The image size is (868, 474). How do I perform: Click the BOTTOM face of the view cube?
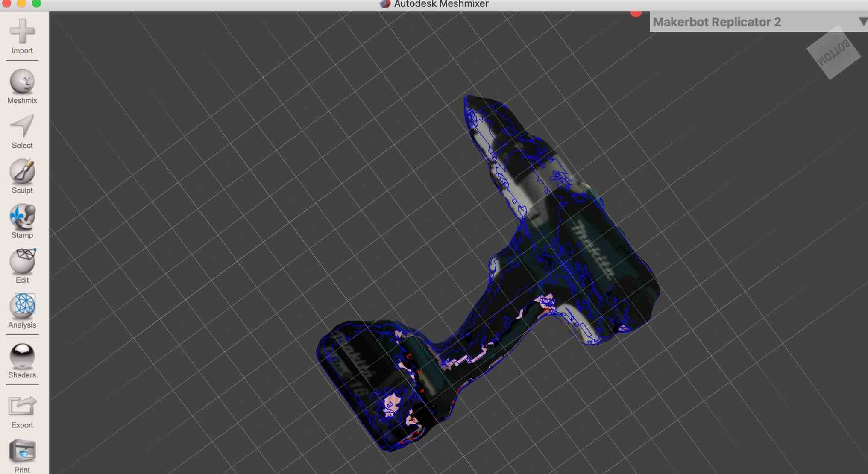tap(833, 53)
